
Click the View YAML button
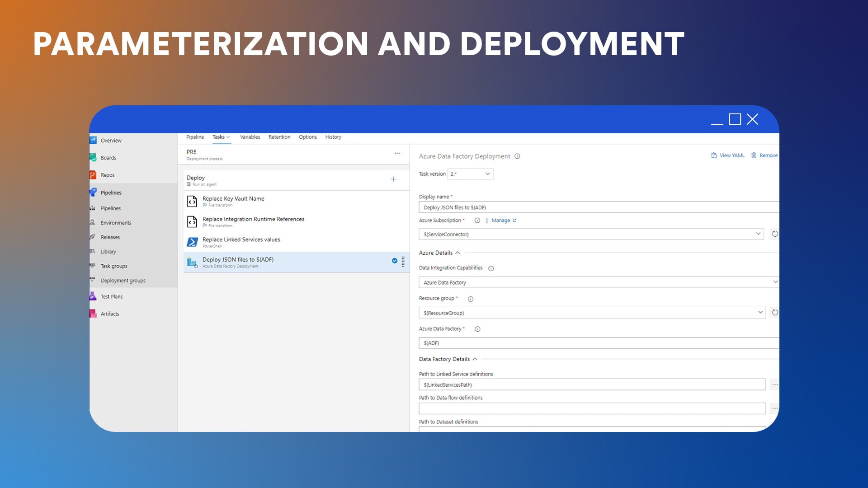(727, 155)
